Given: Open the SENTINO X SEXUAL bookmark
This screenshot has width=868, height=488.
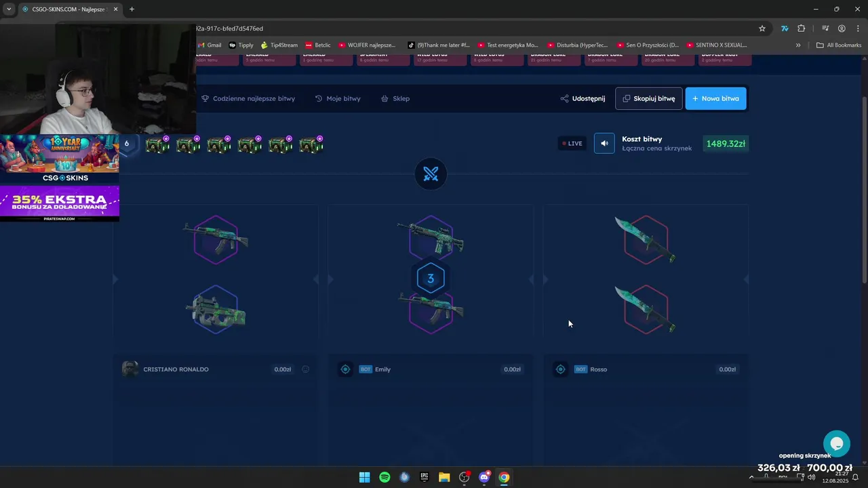Looking at the screenshot, I should 716,45.
